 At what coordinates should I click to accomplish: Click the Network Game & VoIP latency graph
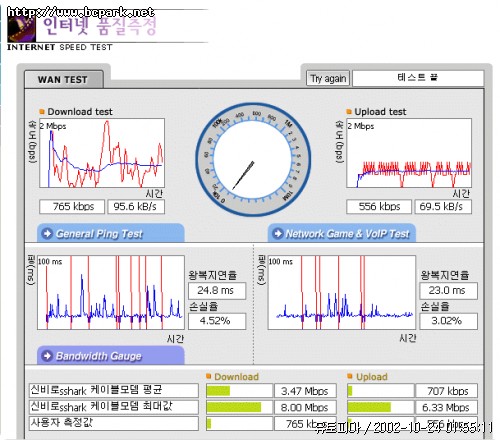(x=342, y=293)
